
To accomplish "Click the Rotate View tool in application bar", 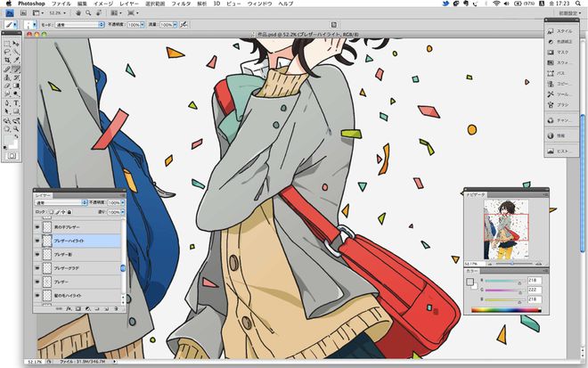I will point(99,12).
